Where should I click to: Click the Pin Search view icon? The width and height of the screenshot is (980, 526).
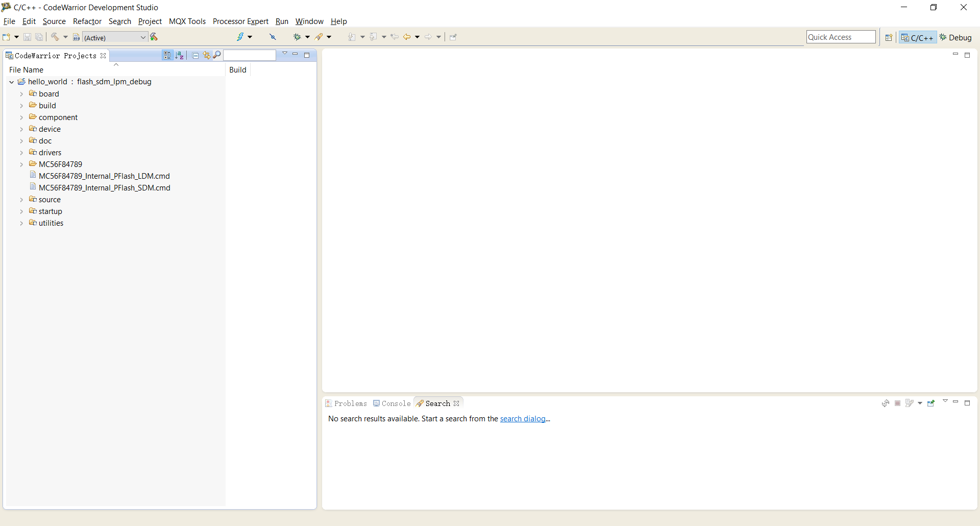931,403
